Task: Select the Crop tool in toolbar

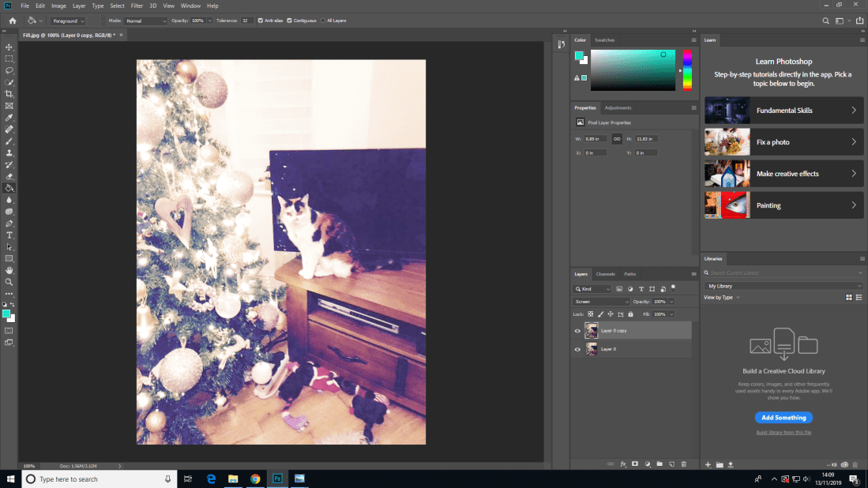Action: pyautogui.click(x=9, y=94)
